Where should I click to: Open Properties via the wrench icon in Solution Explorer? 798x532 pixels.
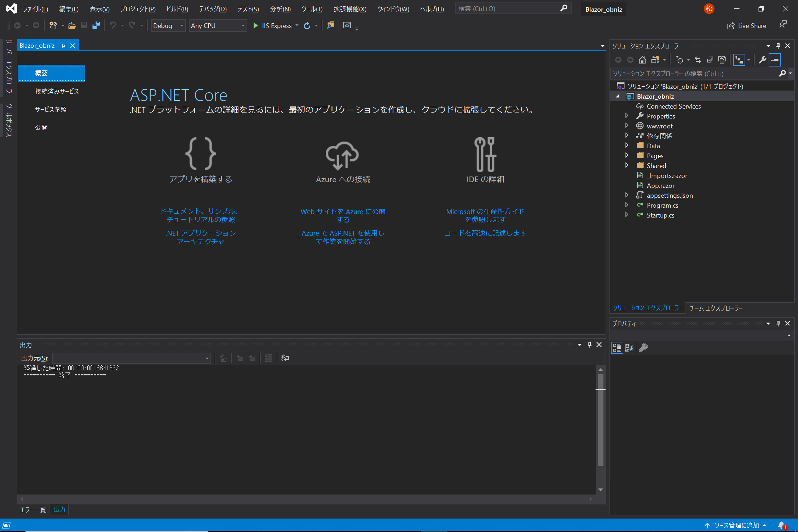click(762, 60)
